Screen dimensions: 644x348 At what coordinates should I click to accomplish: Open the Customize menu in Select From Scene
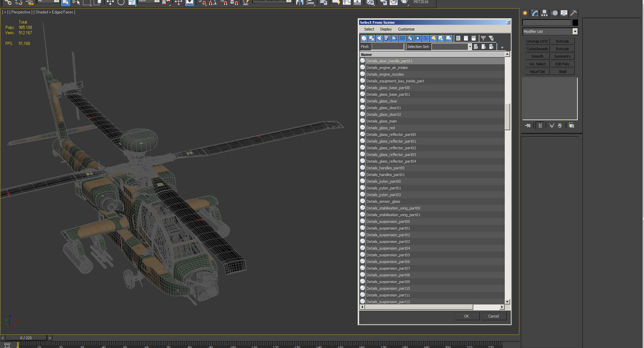click(406, 29)
